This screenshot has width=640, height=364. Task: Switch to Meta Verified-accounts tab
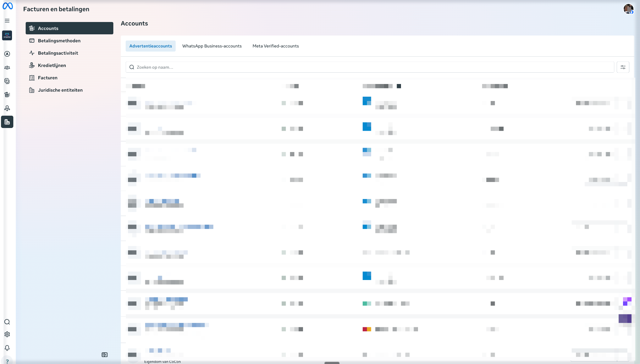[276, 46]
